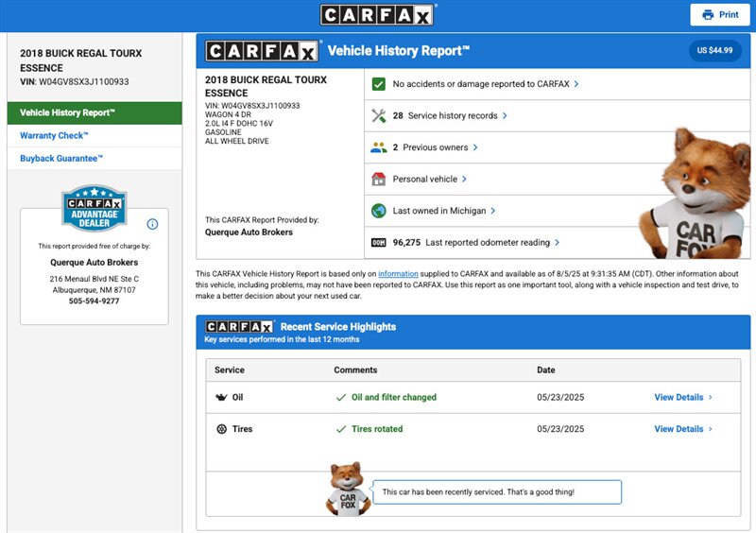Viewport: 756px width, 533px height.
Task: Click the tire icon in Tires row
Action: point(221,429)
